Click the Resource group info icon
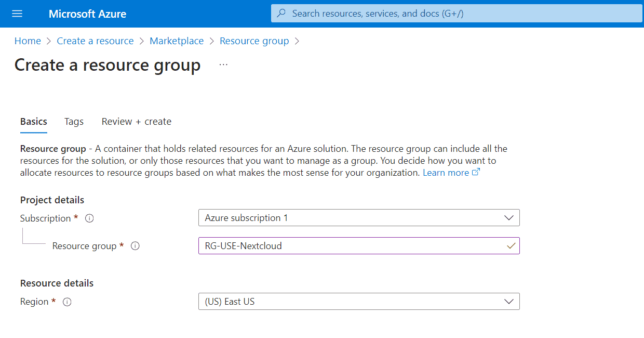 (x=135, y=246)
